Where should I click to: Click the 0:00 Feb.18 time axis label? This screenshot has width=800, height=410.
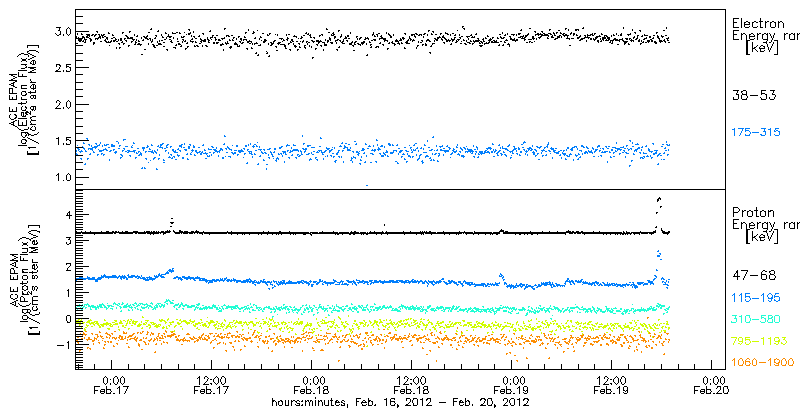click(312, 385)
